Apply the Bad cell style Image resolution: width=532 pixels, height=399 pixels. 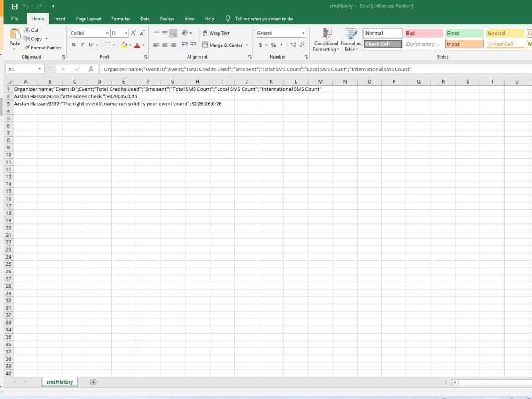[424, 33]
